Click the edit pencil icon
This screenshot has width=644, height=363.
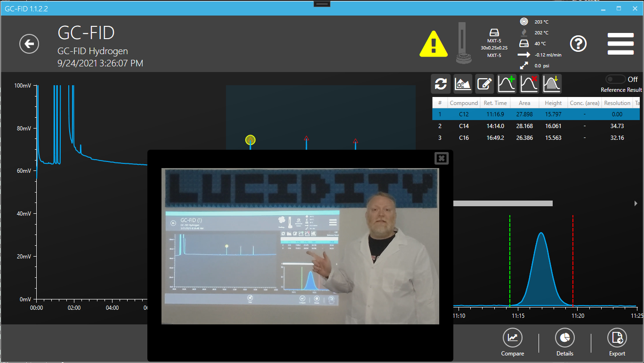click(484, 84)
